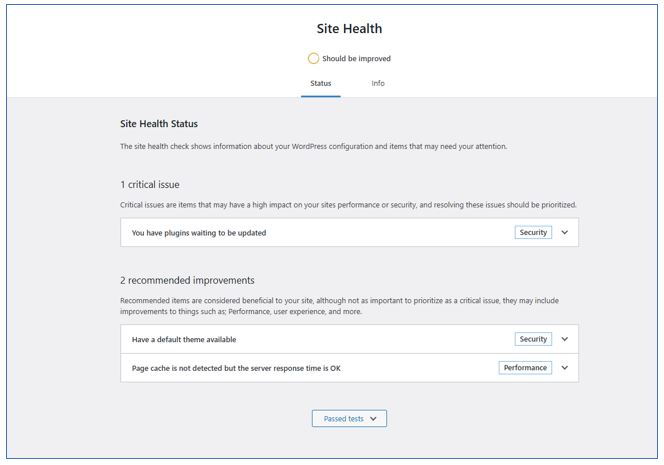Switch to the Info tab
664x465 pixels.
[378, 83]
